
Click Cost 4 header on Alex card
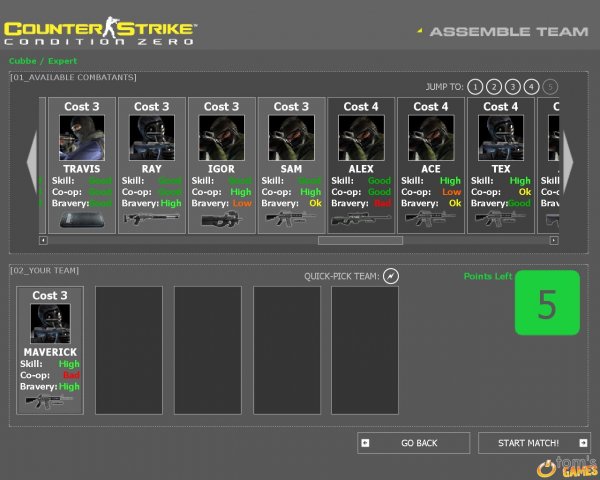[361, 106]
